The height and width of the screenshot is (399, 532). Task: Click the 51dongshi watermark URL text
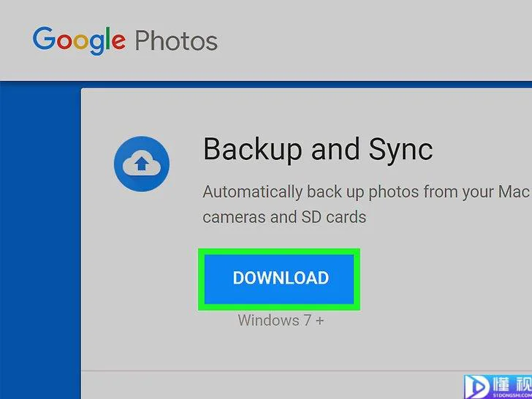tap(513, 395)
